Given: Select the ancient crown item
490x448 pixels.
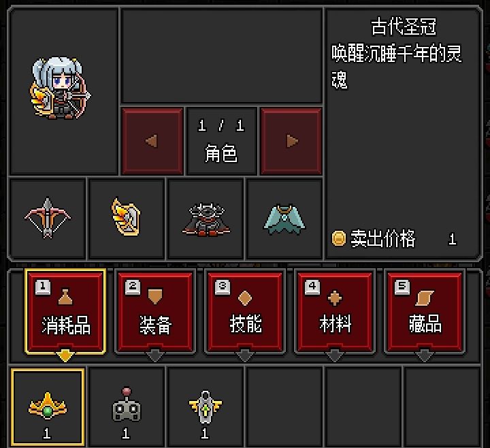Looking at the screenshot, I should click(48, 407).
